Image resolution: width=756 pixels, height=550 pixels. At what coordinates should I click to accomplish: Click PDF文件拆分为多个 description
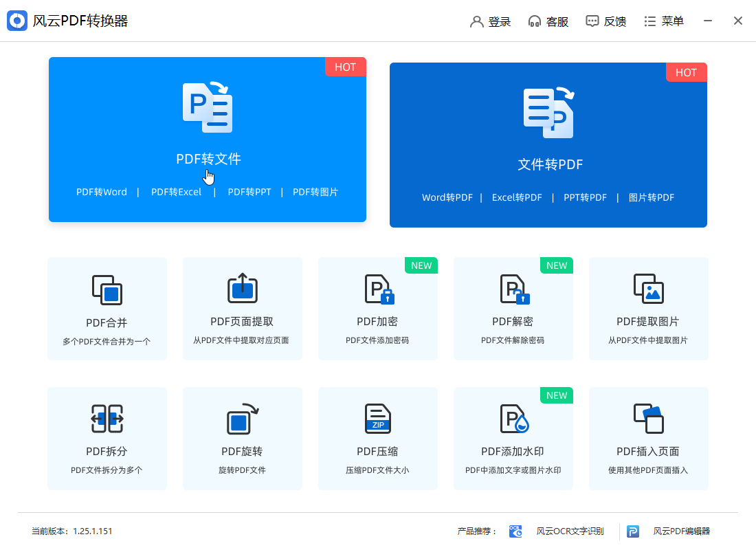(x=107, y=470)
